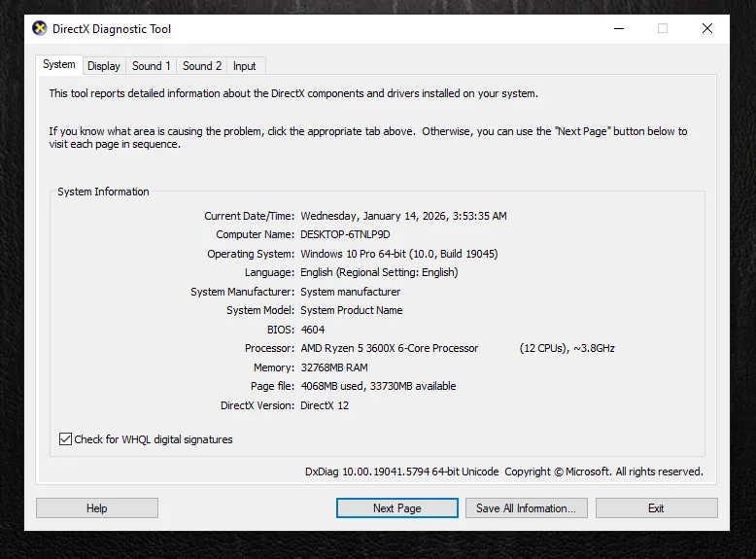
Task: Open the Display tab
Action: coord(103,66)
